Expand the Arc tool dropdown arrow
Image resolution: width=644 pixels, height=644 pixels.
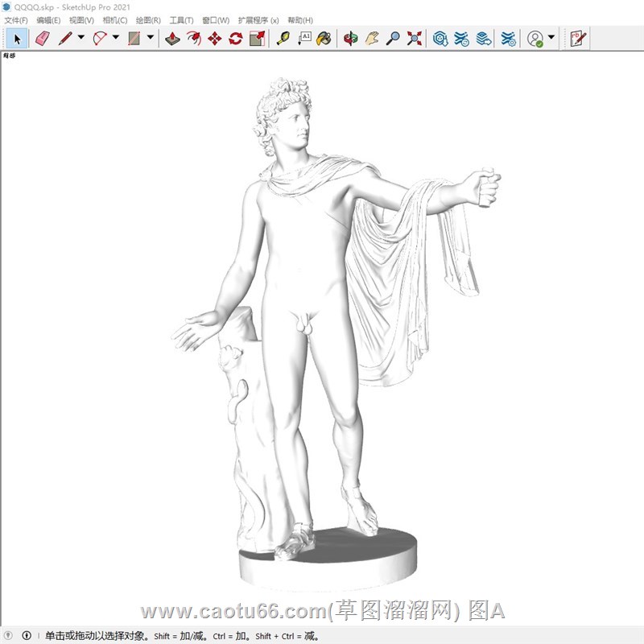tap(116, 38)
